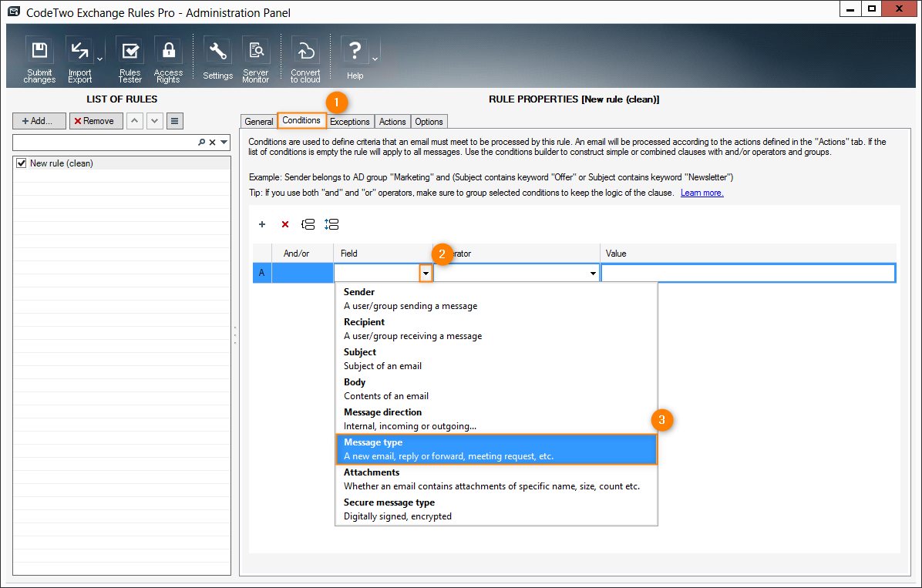Viewport: 922px width, 588px height.
Task: Select row A header cell
Action: [x=262, y=274]
